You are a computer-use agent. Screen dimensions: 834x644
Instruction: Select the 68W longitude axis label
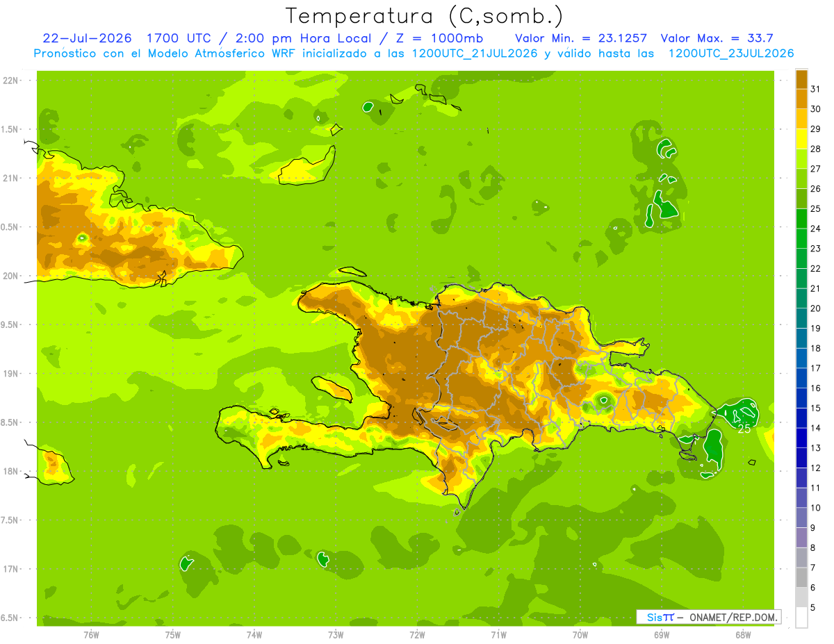[x=743, y=634]
